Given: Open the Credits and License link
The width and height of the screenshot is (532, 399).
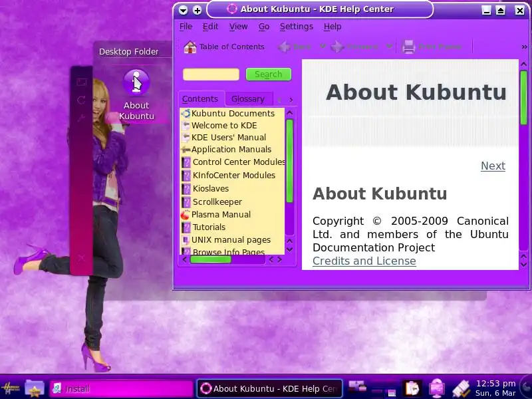Looking at the screenshot, I should pos(364,261).
